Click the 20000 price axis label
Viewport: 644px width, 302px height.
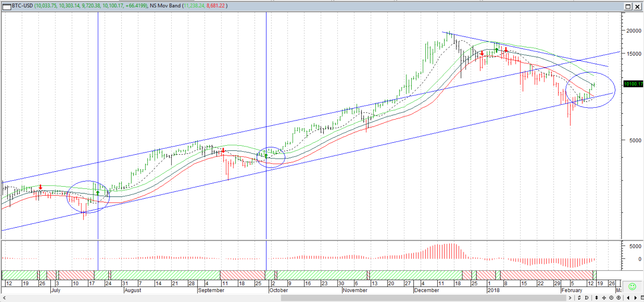(634, 31)
